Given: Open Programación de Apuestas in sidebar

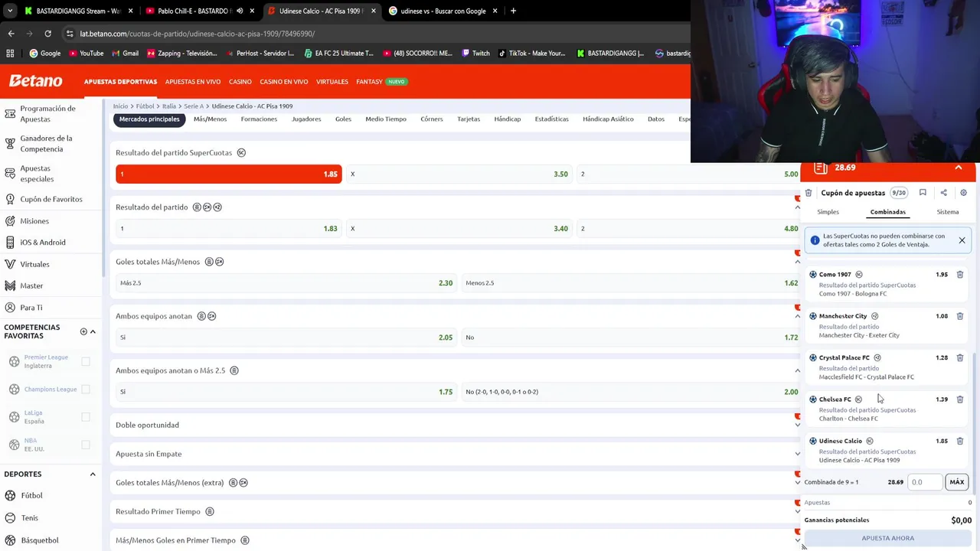Looking at the screenshot, I should tap(47, 114).
